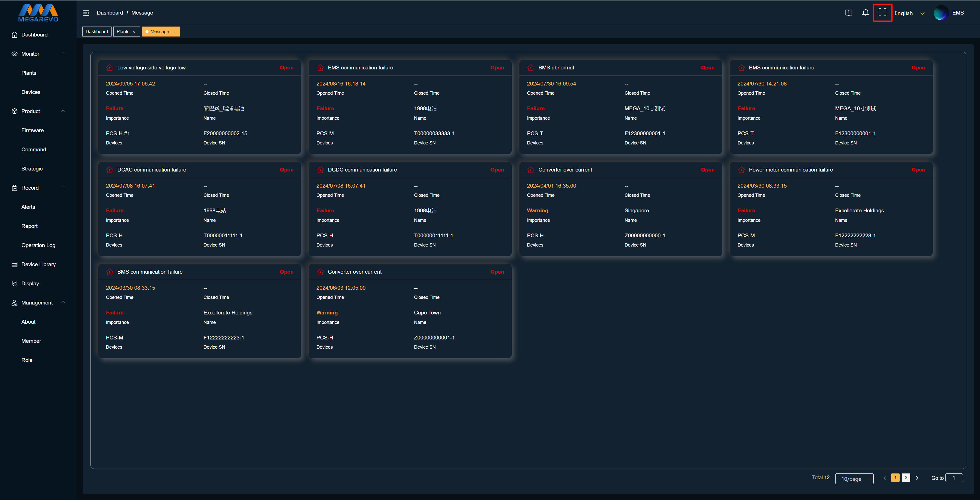This screenshot has width=980, height=500.
Task: Open Devices in the sidebar
Action: click(x=31, y=92)
